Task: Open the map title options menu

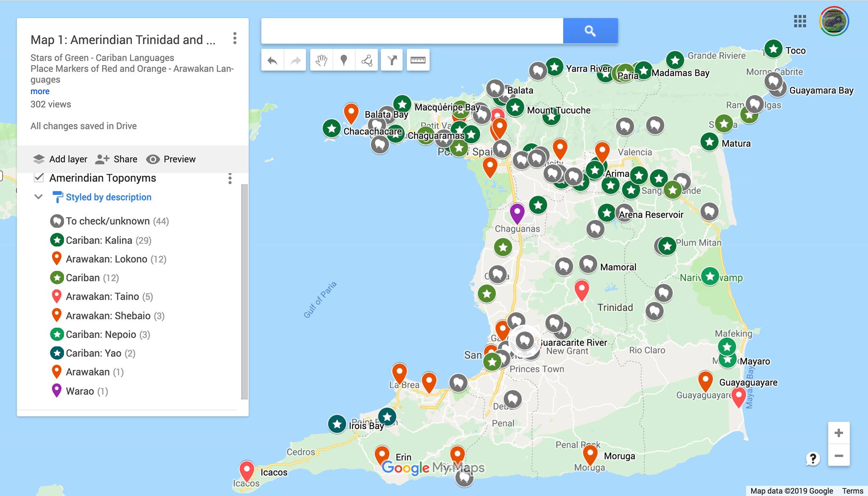Action: pos(235,38)
